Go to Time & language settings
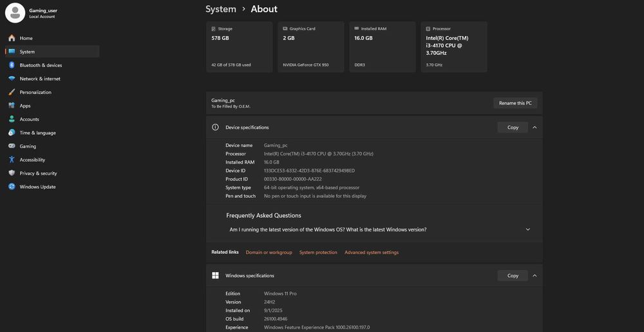644x332 pixels. [x=37, y=133]
